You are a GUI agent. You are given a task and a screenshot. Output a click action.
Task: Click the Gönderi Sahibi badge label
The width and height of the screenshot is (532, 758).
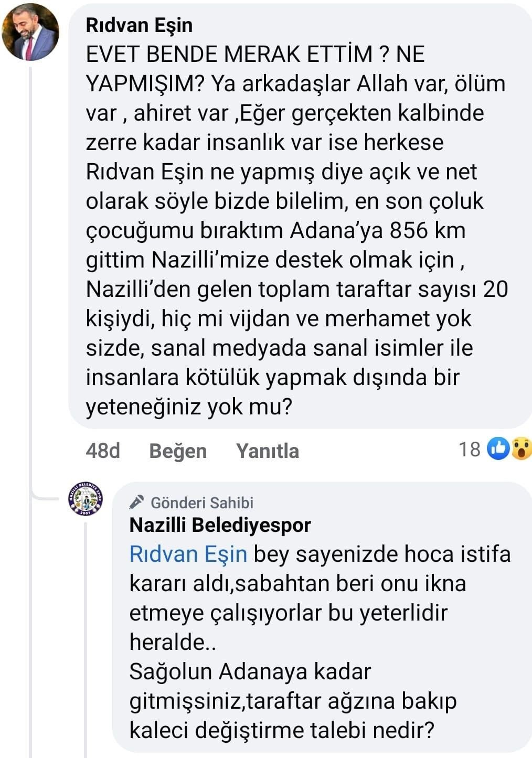coord(202,503)
